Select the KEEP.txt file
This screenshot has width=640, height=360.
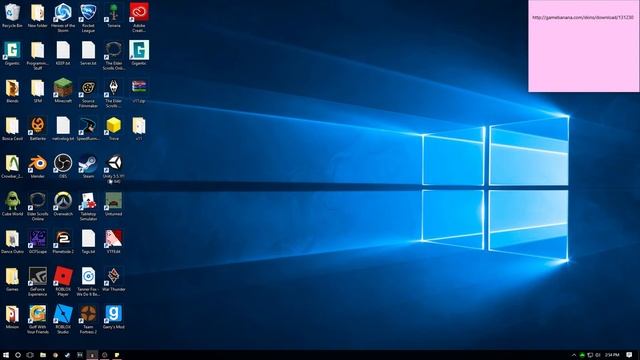pyautogui.click(x=63, y=53)
